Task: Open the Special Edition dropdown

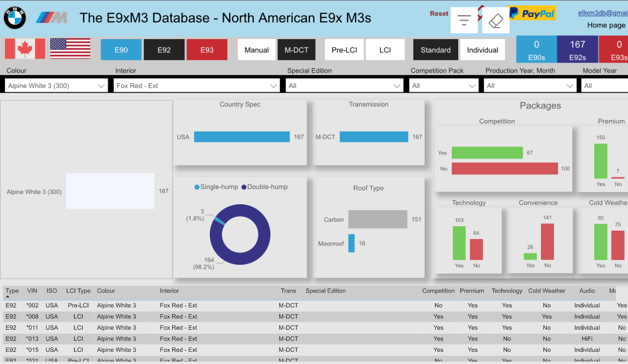Action: click(344, 86)
